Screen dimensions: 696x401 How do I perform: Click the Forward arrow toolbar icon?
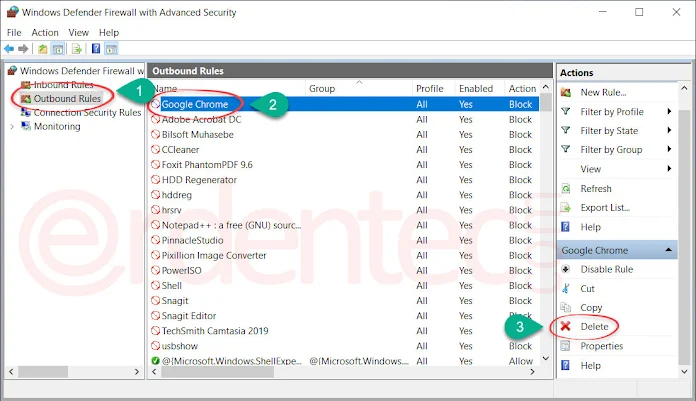(x=23, y=49)
